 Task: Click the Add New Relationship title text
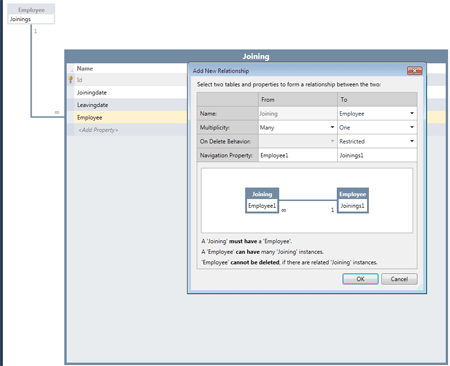(x=221, y=71)
